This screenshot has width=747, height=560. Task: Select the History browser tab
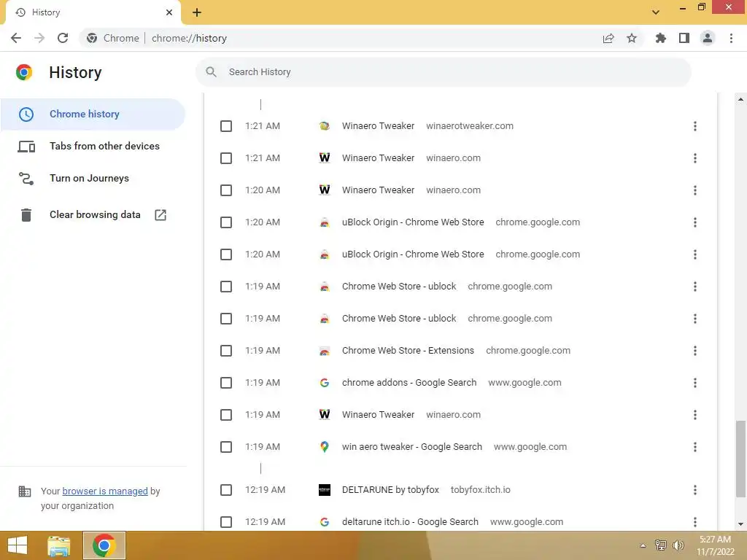point(93,12)
